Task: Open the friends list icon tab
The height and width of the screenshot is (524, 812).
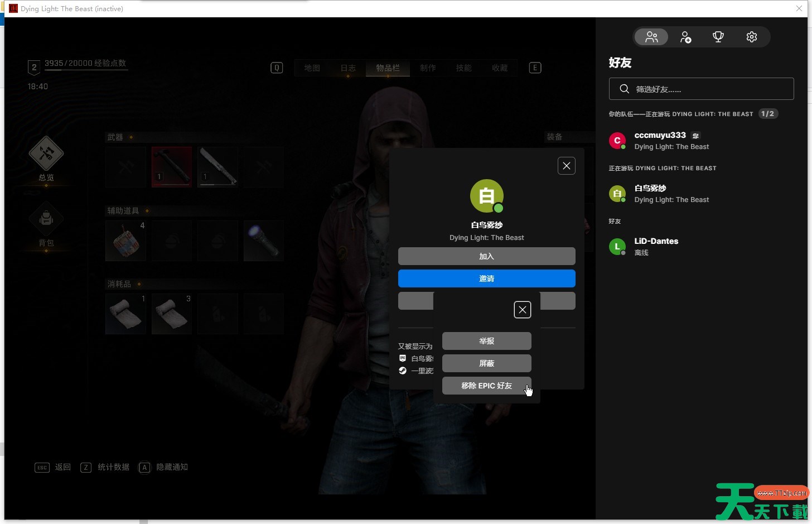Action: pyautogui.click(x=651, y=37)
